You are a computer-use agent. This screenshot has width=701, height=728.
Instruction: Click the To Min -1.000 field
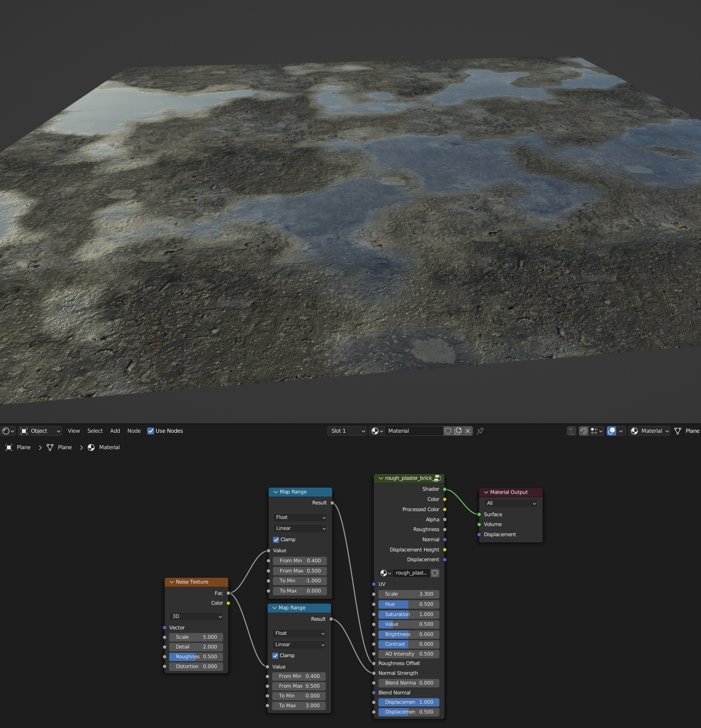click(300, 581)
